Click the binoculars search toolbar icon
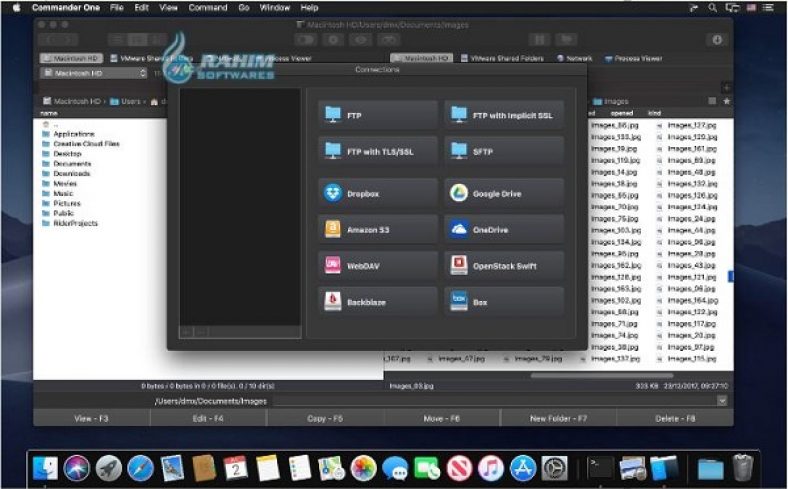788x489 pixels. point(388,39)
